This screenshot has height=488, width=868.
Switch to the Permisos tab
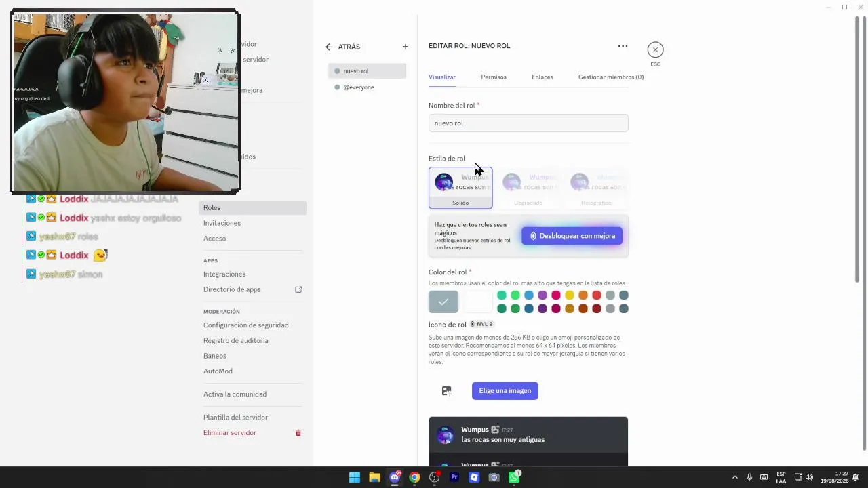pyautogui.click(x=494, y=77)
